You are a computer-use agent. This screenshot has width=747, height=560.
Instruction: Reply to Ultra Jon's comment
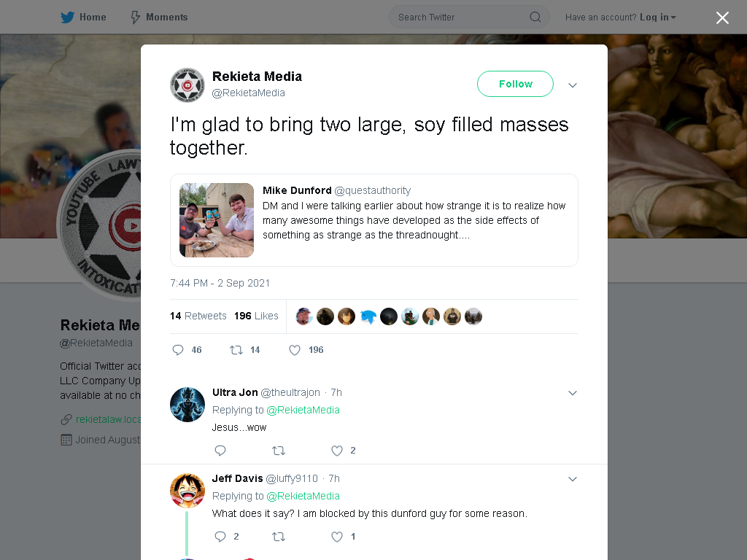tap(220, 451)
